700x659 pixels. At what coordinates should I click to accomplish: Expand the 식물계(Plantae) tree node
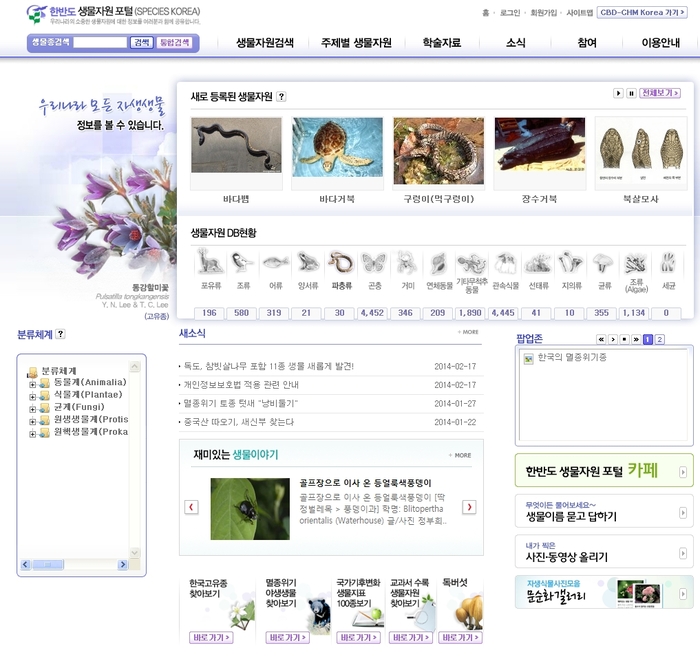coord(33,395)
